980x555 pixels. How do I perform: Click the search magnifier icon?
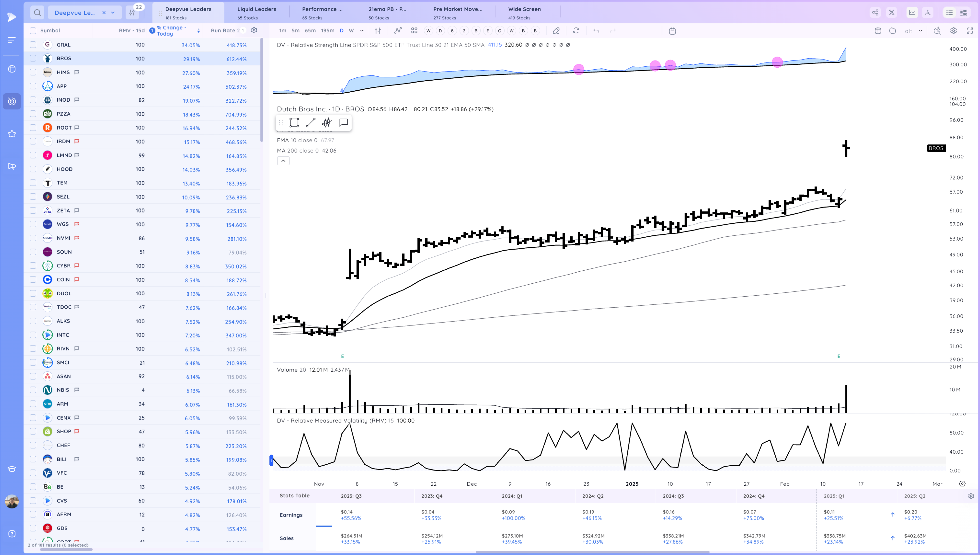coord(37,12)
